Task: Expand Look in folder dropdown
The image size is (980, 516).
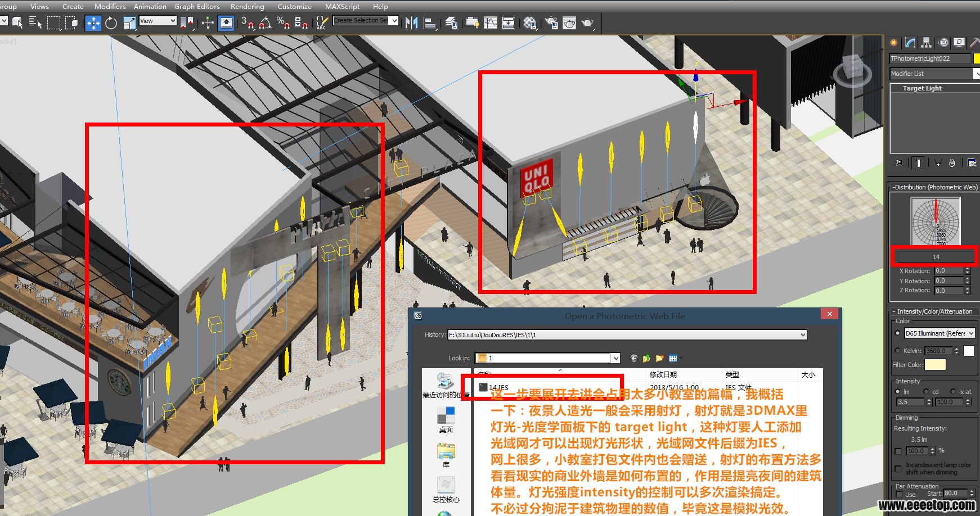Action: [615, 358]
